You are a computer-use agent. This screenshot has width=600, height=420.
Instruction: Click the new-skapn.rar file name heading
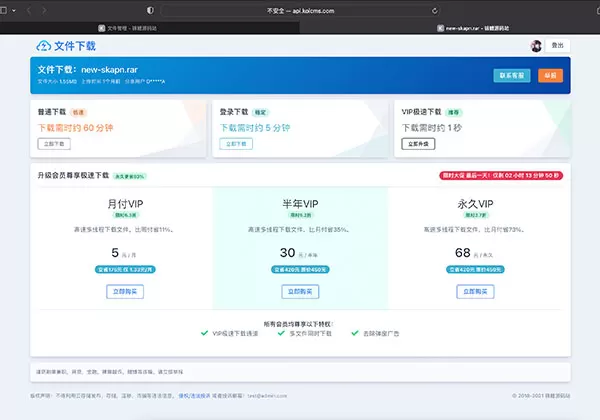pyautogui.click(x=109, y=70)
